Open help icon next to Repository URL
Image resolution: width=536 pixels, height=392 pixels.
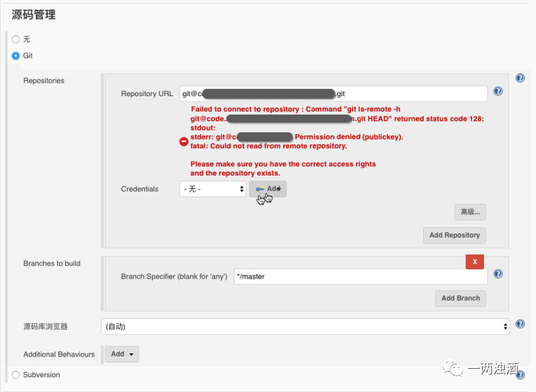click(x=498, y=91)
